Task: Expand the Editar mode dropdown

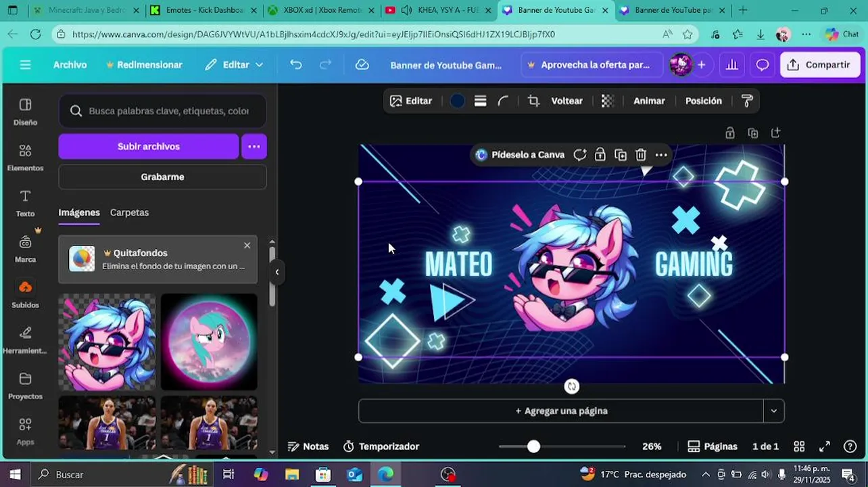Action: [x=235, y=65]
